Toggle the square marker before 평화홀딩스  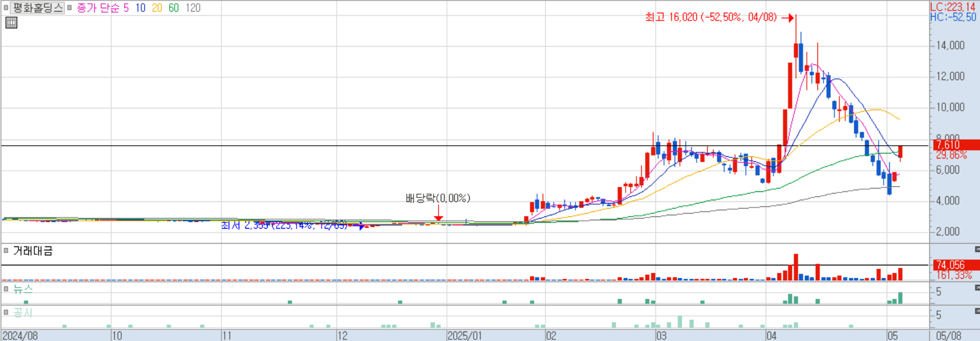click(x=6, y=8)
